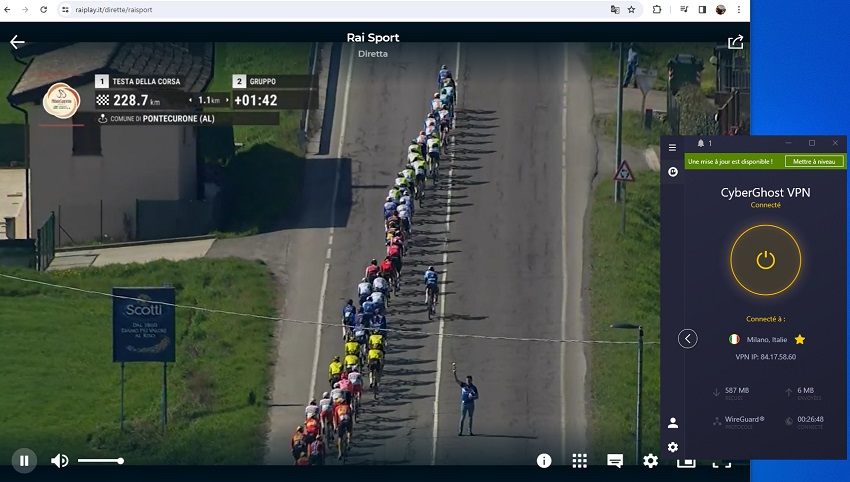The width and height of the screenshot is (850, 482).
Task: Click the 'Mettre à niveau' button
Action: click(x=814, y=161)
